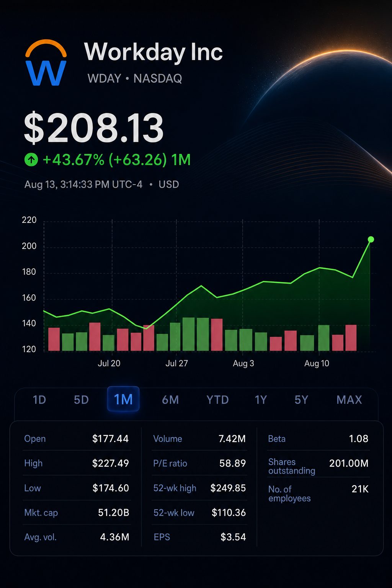This screenshot has width=392, height=588.
Task: Click the Beta value 1.08
Action: click(x=359, y=439)
